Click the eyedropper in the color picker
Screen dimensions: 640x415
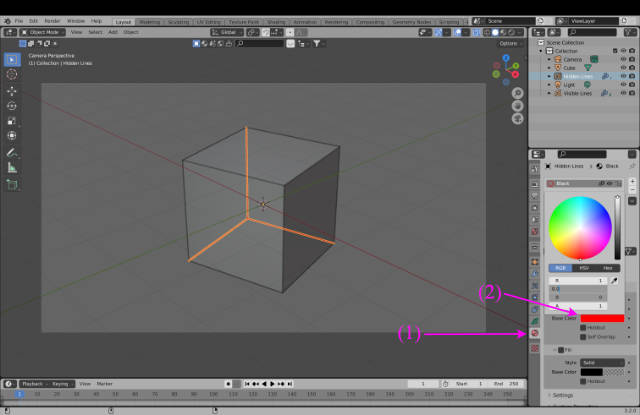(613, 280)
